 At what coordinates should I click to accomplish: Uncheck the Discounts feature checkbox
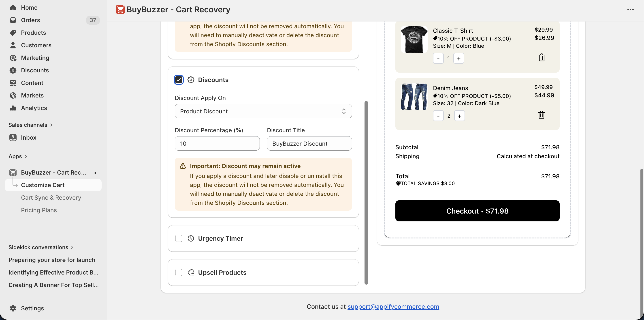click(179, 80)
